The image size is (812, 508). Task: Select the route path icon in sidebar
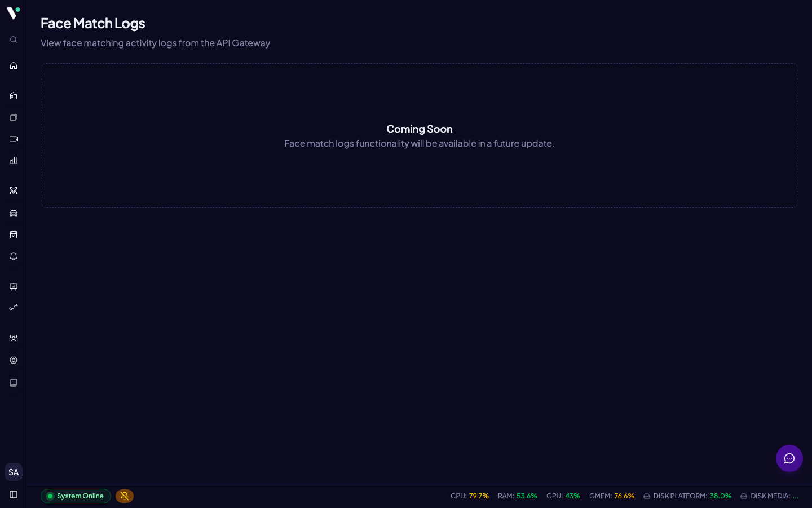coord(14,308)
